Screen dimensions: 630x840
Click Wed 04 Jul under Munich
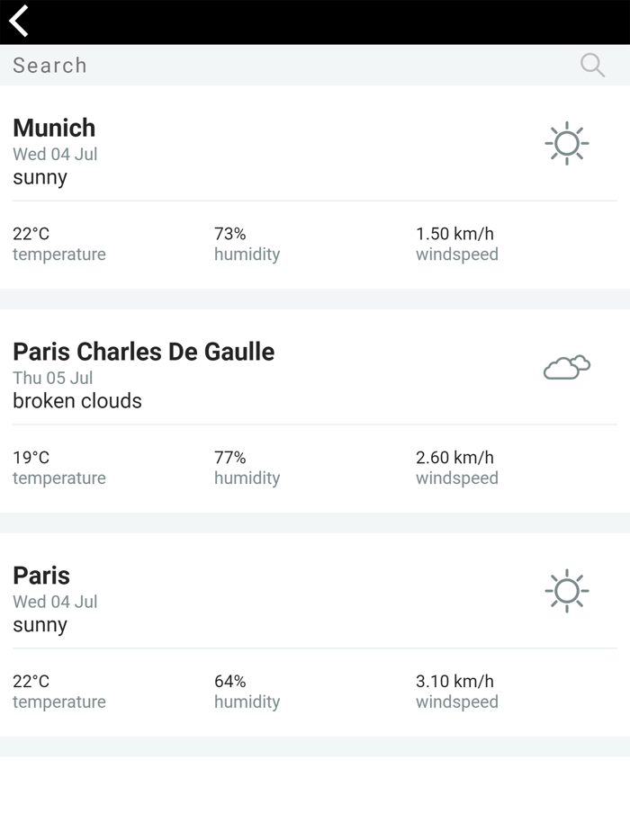(55, 154)
